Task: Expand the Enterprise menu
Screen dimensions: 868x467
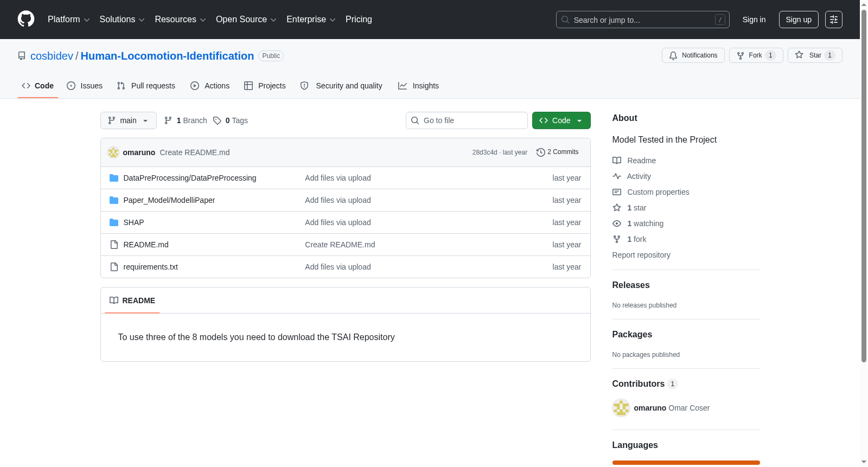Action: [x=311, y=20]
